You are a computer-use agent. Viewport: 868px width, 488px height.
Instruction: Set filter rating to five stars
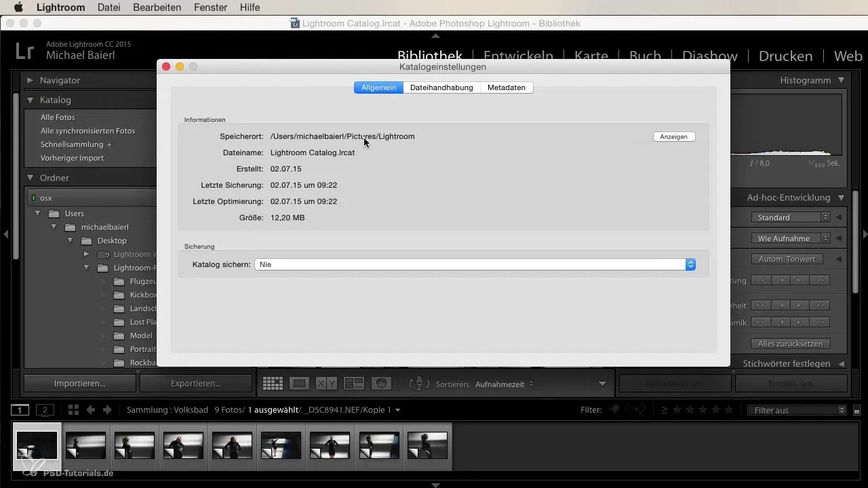click(729, 409)
